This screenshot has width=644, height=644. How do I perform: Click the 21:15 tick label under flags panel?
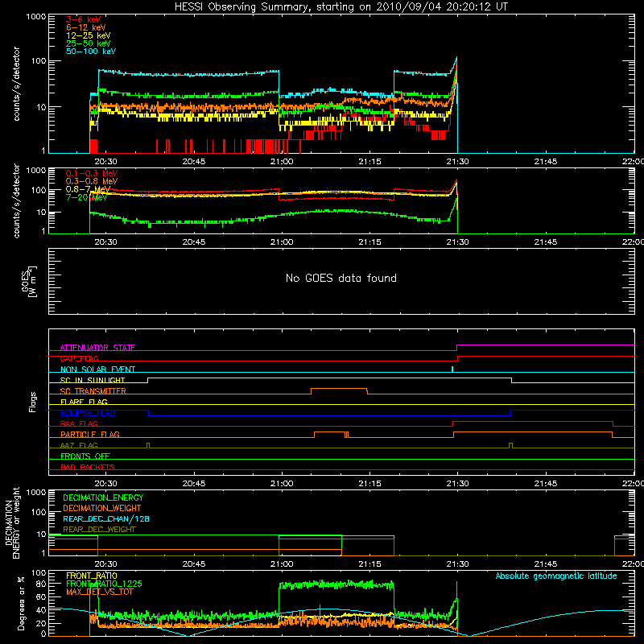pyautogui.click(x=369, y=484)
